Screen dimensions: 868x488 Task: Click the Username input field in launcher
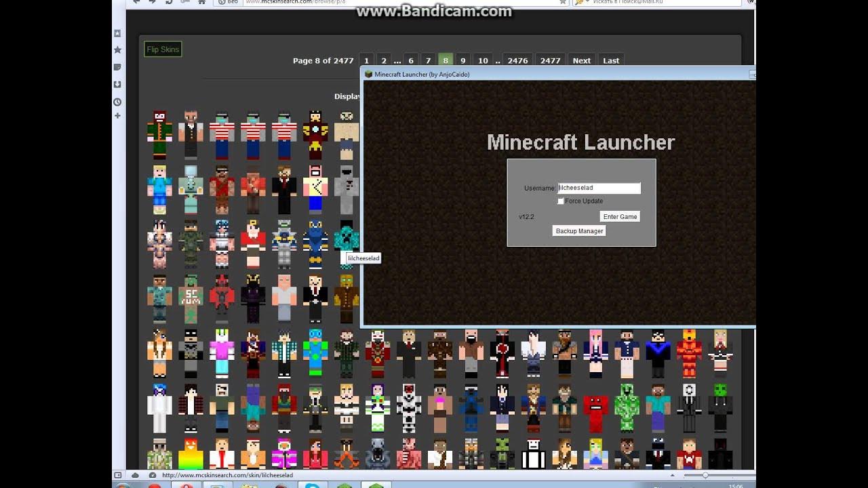599,188
